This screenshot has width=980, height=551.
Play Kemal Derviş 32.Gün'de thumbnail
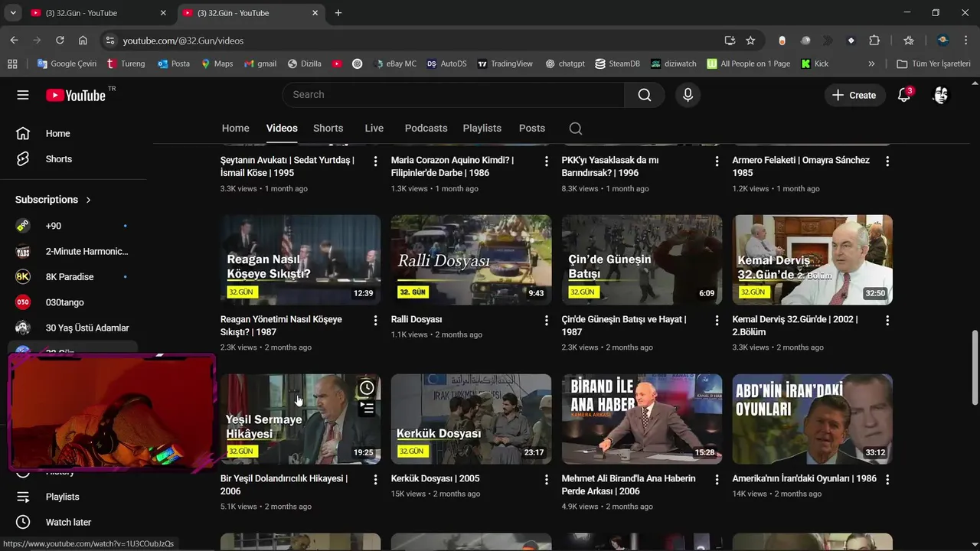click(x=812, y=259)
